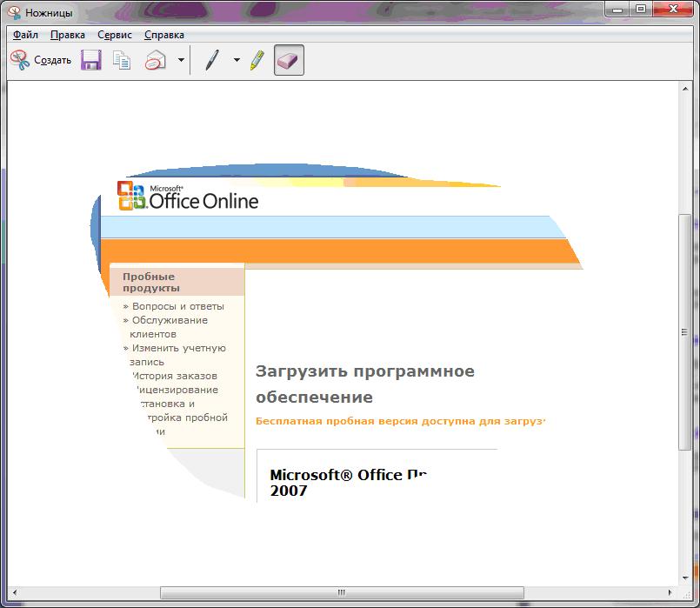Click 'Изменить учетную запись' text in snip
This screenshot has width=700, height=608.
pyautogui.click(x=178, y=355)
